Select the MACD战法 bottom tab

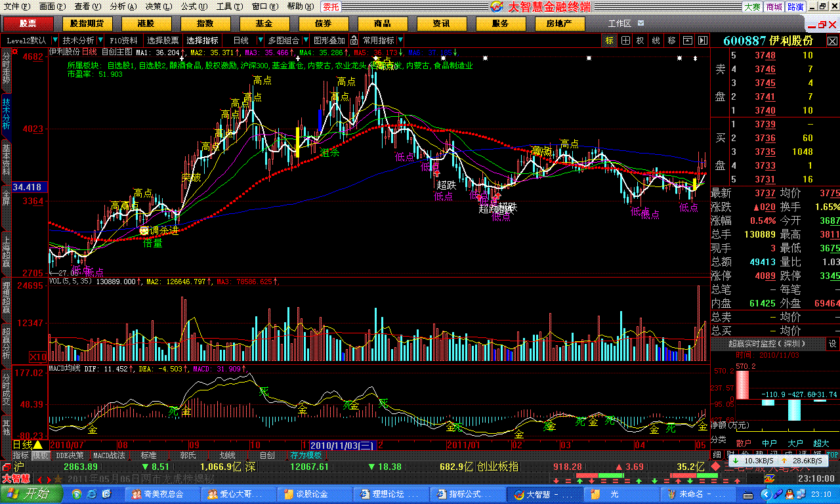[108, 455]
